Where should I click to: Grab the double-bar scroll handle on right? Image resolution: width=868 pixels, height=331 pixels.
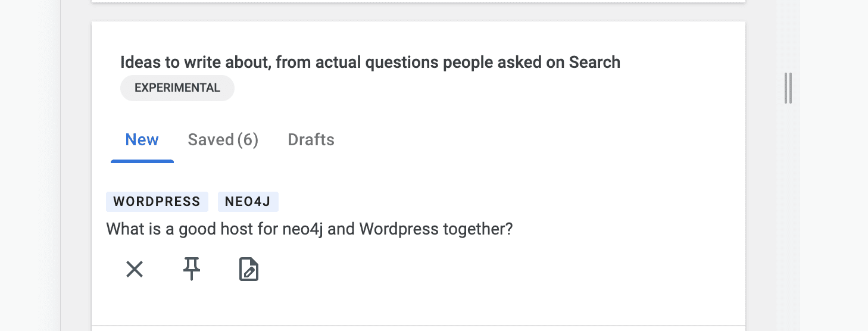pyautogui.click(x=788, y=88)
